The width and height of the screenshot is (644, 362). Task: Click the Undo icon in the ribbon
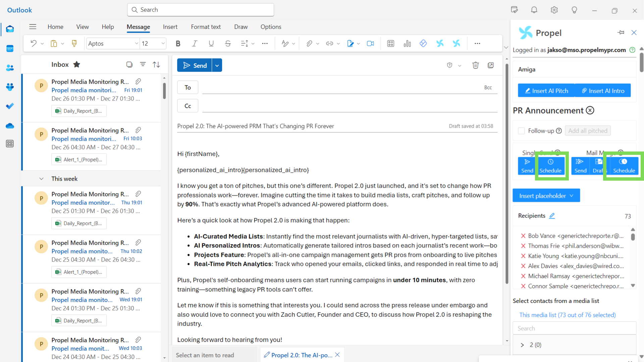pos(33,43)
